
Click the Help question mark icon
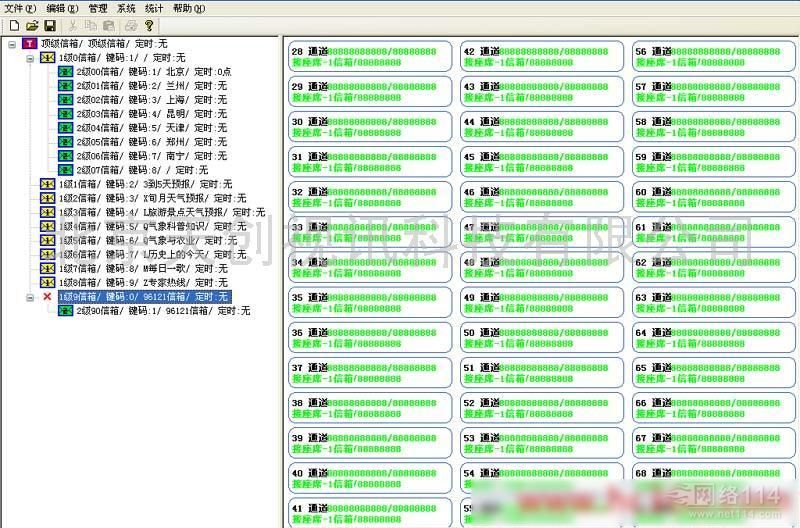(x=149, y=25)
